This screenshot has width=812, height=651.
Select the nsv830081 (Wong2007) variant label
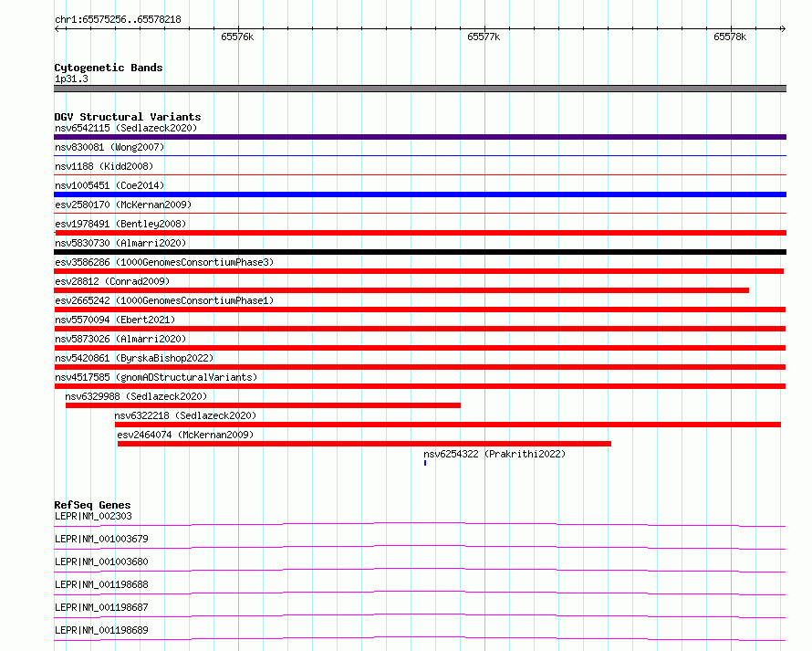(x=109, y=147)
